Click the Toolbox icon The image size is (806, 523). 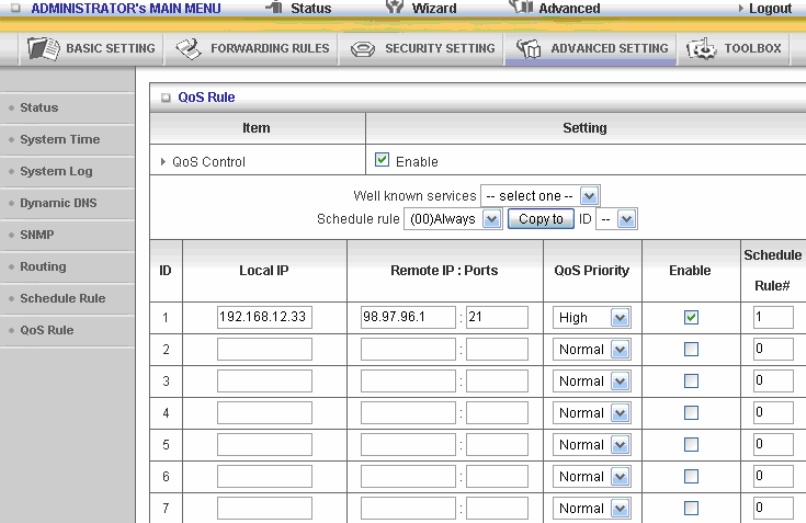pos(699,48)
